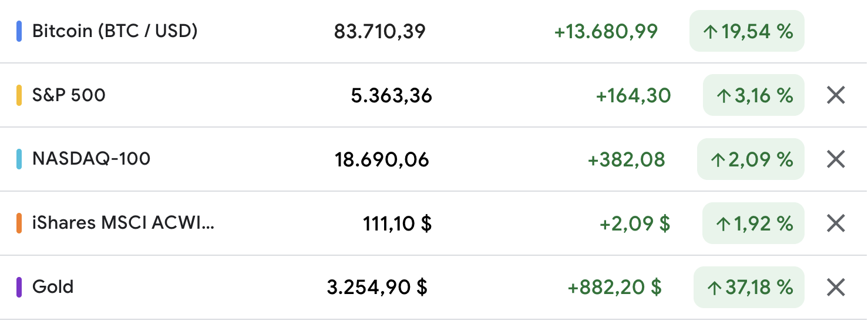Click Bitcoin's 19,54 % change badge

(x=746, y=31)
